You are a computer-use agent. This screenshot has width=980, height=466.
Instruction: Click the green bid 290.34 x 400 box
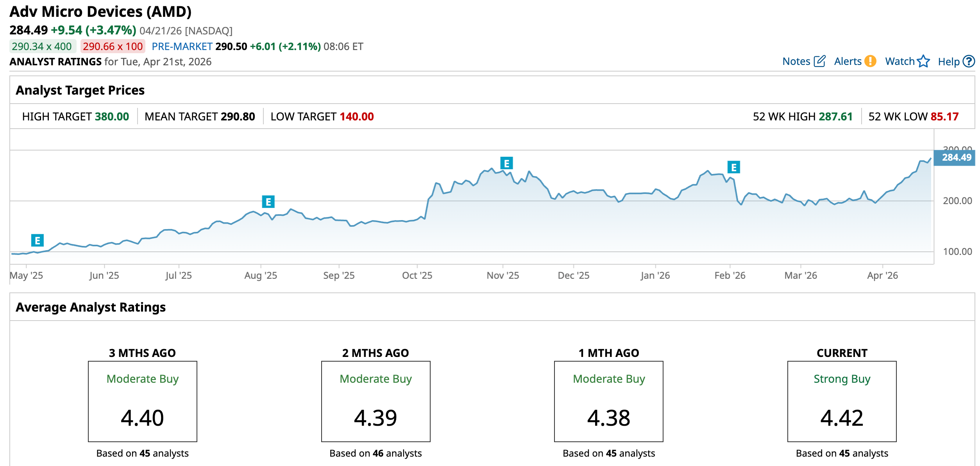tap(42, 47)
